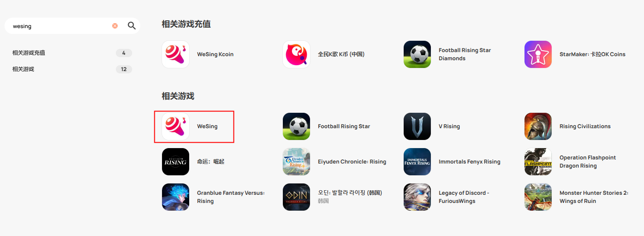Open the 全民K歌 K币 app icon
Screen dimensions: 644x236
[x=296, y=54]
